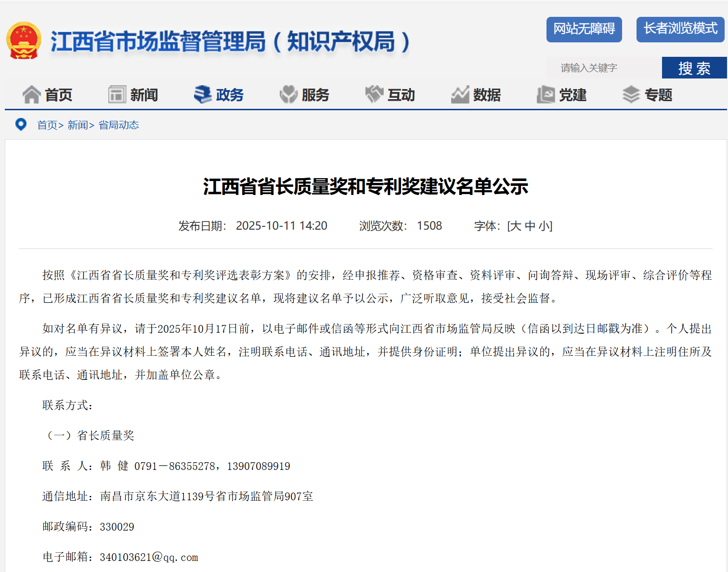Open the 专题 menu item
Viewport: 728px width, 572px height.
pos(658,95)
